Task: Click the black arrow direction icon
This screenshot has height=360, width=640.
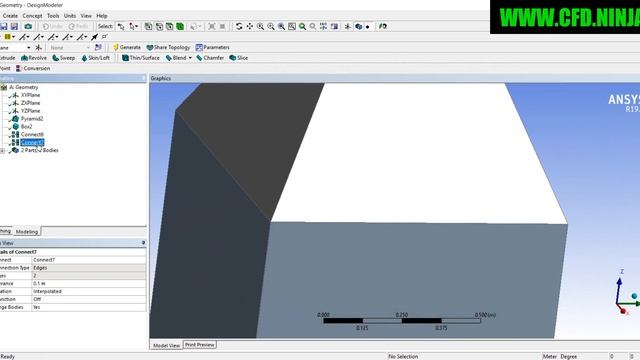Action: 94,37
